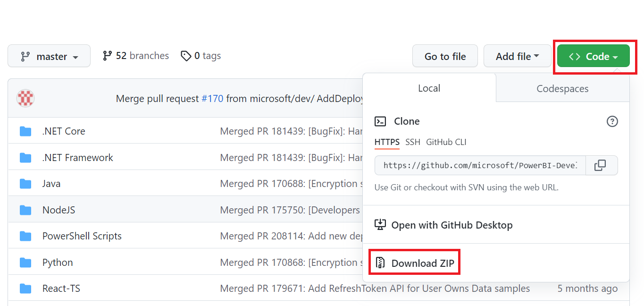
Task: Select the GitHub CLI clone option
Action: pyautogui.click(x=446, y=142)
